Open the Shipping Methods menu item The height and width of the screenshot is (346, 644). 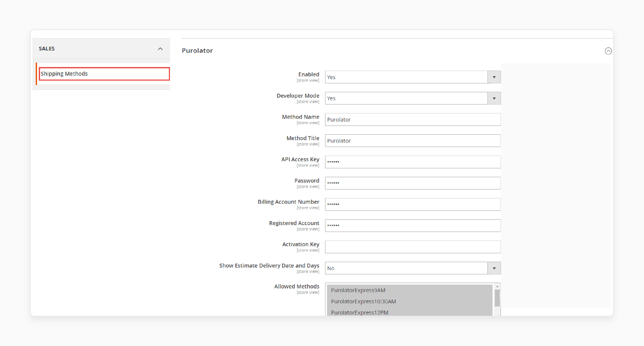[x=104, y=74]
